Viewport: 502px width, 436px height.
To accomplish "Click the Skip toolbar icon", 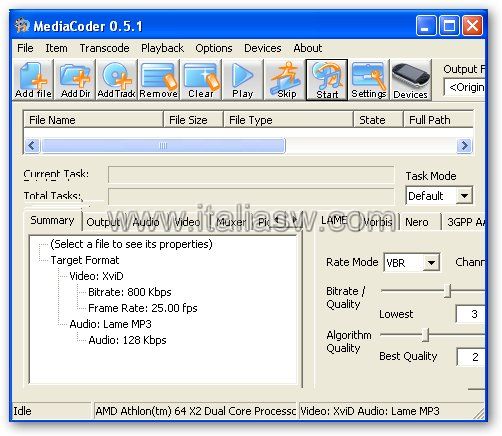I will pos(286,80).
